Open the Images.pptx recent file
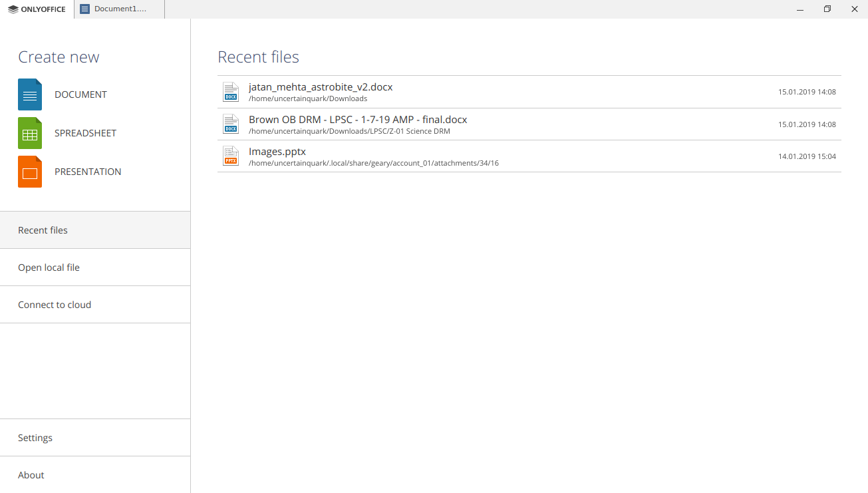The width and height of the screenshot is (868, 493). tap(277, 151)
